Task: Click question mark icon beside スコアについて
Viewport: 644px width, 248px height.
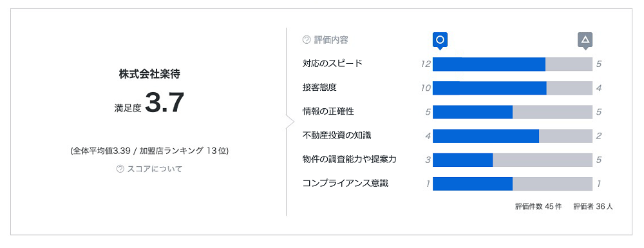Action: (x=120, y=169)
